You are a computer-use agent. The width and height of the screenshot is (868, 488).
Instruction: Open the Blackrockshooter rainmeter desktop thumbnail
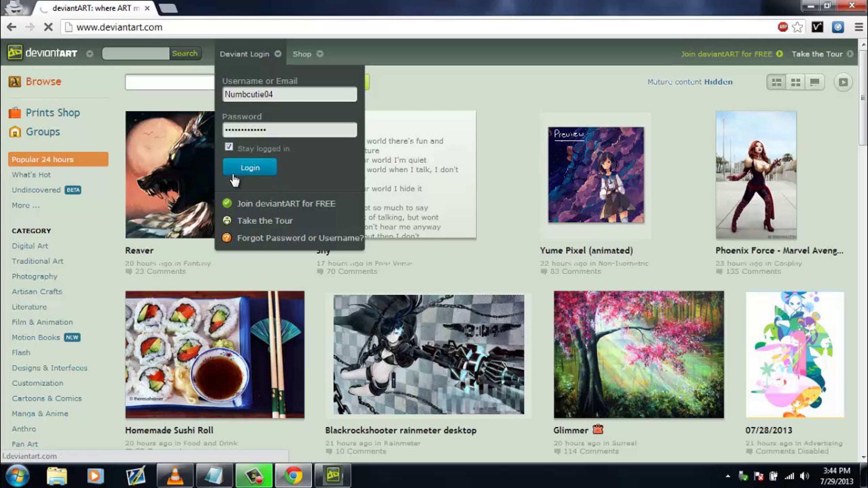[x=429, y=355]
